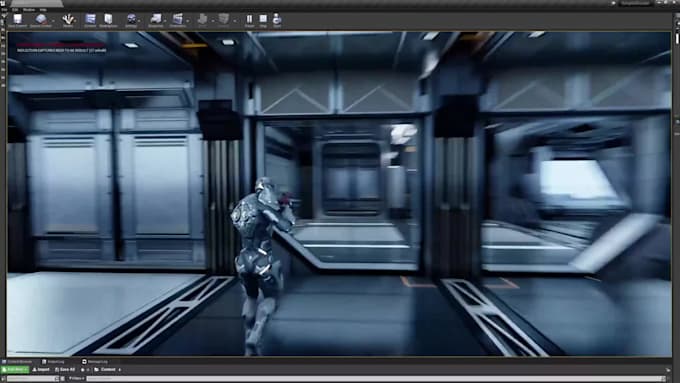Open the Edit menu
The width and height of the screenshot is (680, 383).
point(15,10)
